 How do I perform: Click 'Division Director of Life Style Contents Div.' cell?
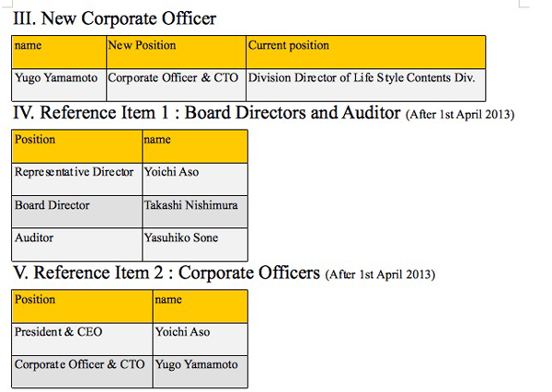point(366,85)
